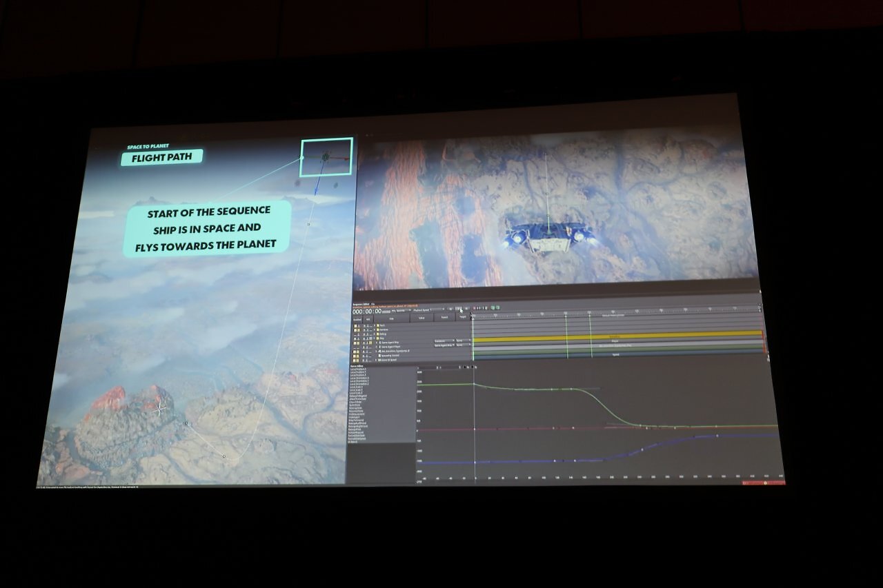
Task: Click green curve keyframe at the playhead
Action: point(474,384)
